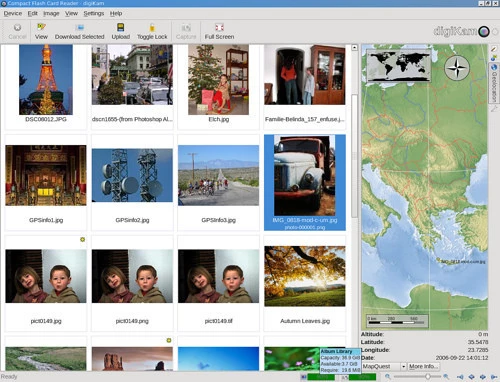Click the next item navigation arrow

[482, 377]
